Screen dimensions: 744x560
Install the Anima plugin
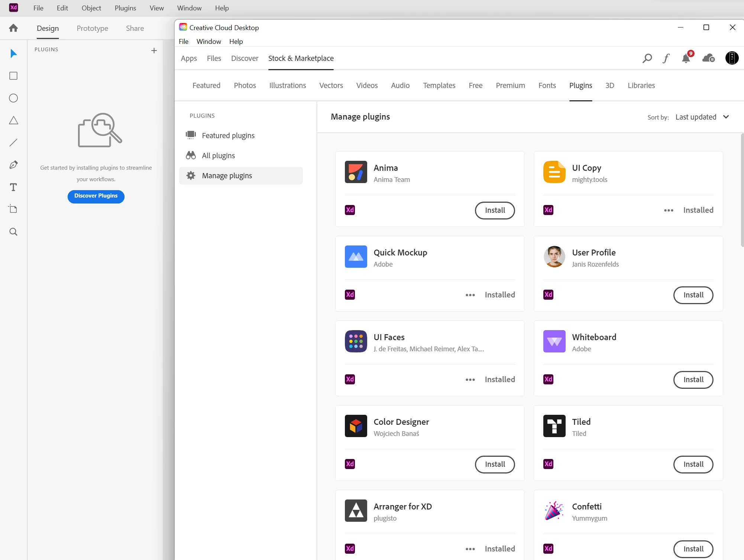(495, 210)
